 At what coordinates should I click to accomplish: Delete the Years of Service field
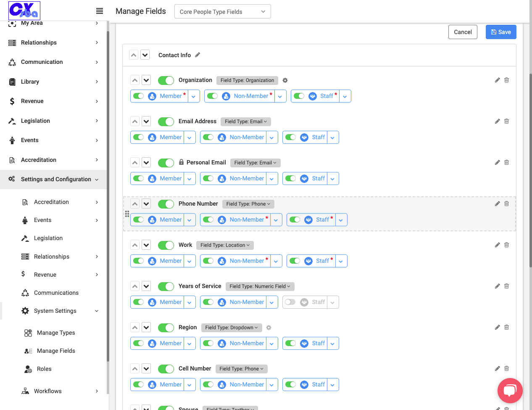(506, 286)
